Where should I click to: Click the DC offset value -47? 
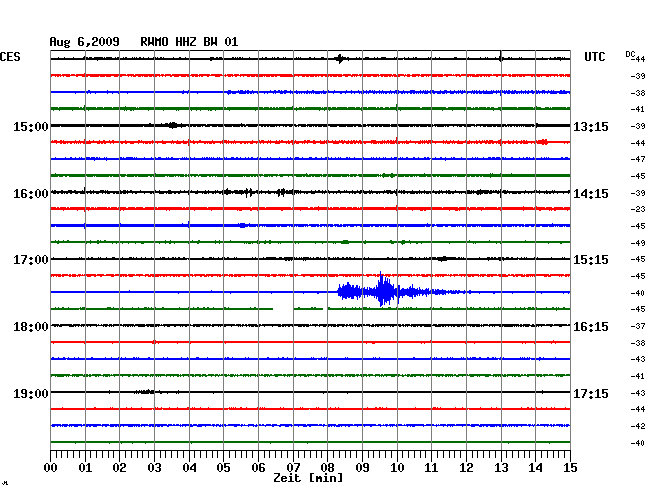pyautogui.click(x=638, y=159)
